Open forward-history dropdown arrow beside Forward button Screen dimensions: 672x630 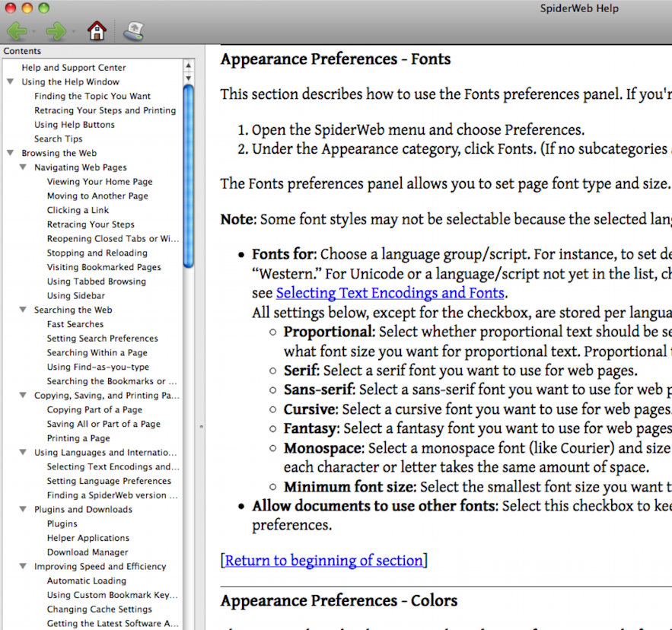(73, 32)
